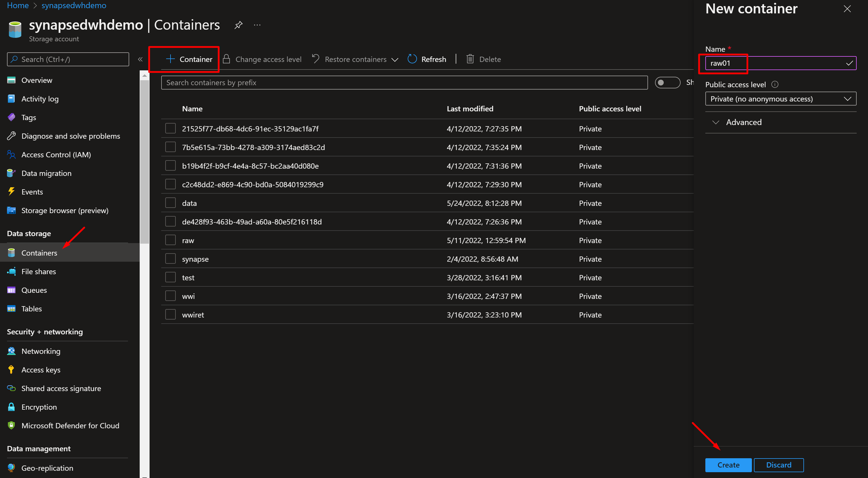This screenshot has width=868, height=478.
Task: Go to File shares in sidebar
Action: tap(38, 271)
